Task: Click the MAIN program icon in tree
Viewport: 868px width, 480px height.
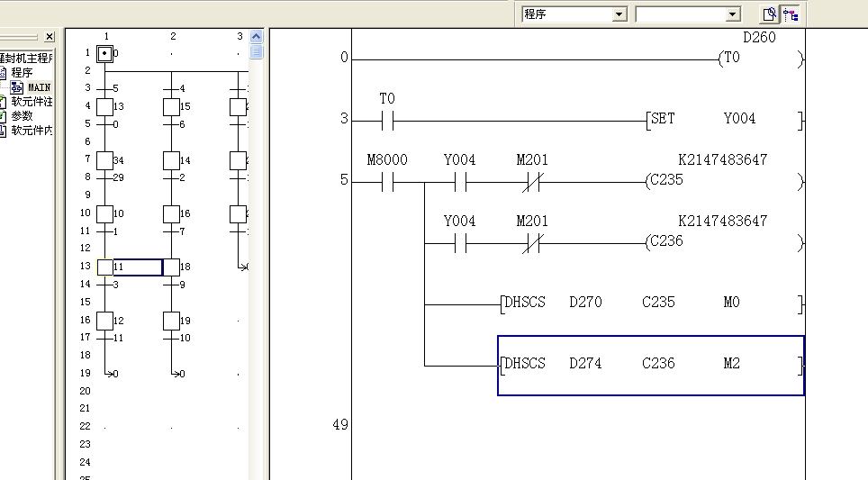Action: click(17, 87)
